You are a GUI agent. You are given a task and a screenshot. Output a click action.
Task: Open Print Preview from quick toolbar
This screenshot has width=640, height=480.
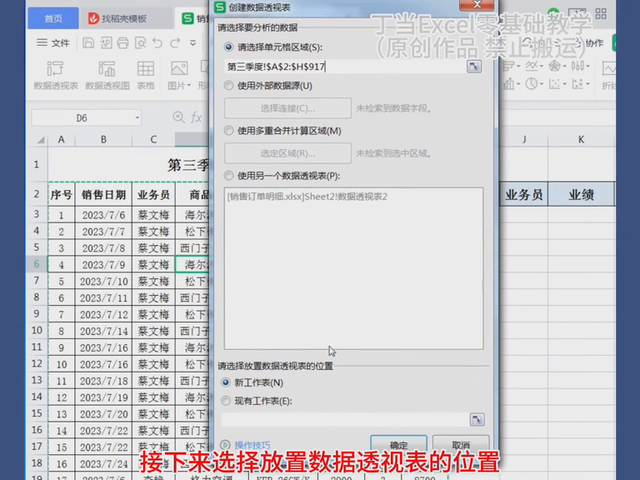click(x=140, y=43)
